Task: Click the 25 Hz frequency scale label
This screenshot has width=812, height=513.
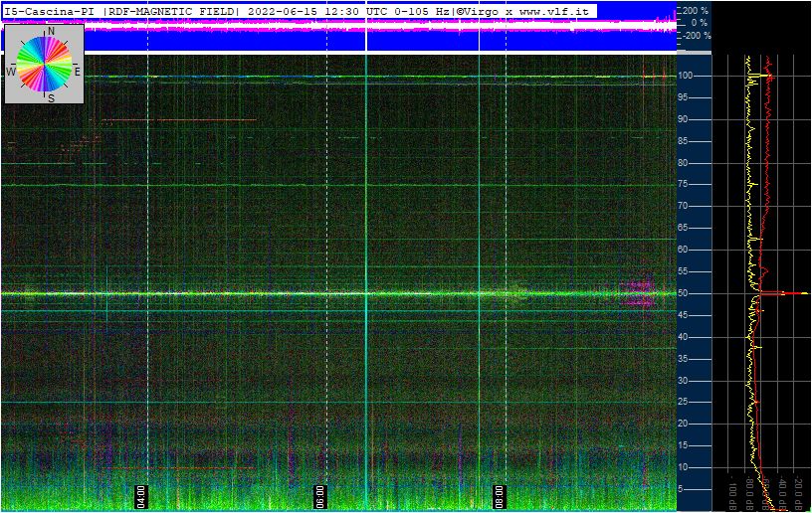Action: 685,402
